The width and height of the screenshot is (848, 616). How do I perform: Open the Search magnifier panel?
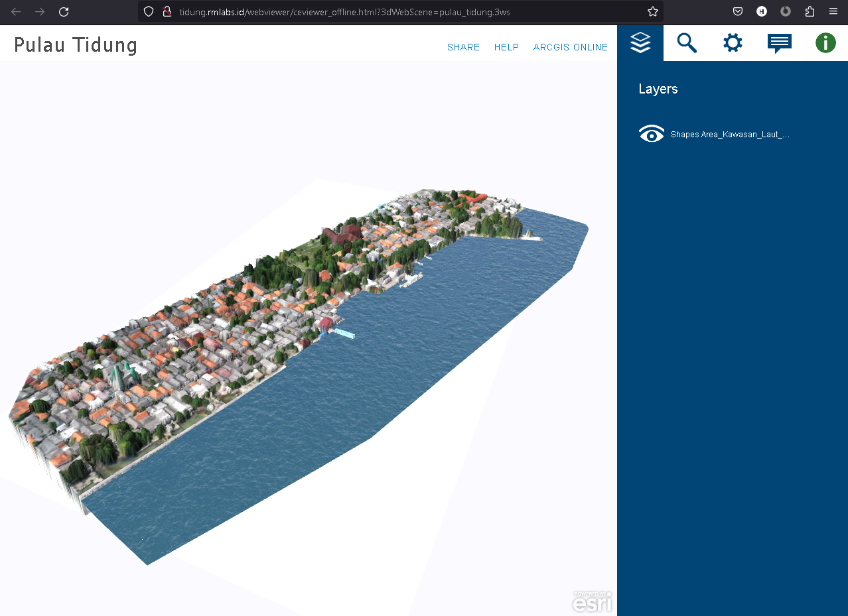coord(687,43)
